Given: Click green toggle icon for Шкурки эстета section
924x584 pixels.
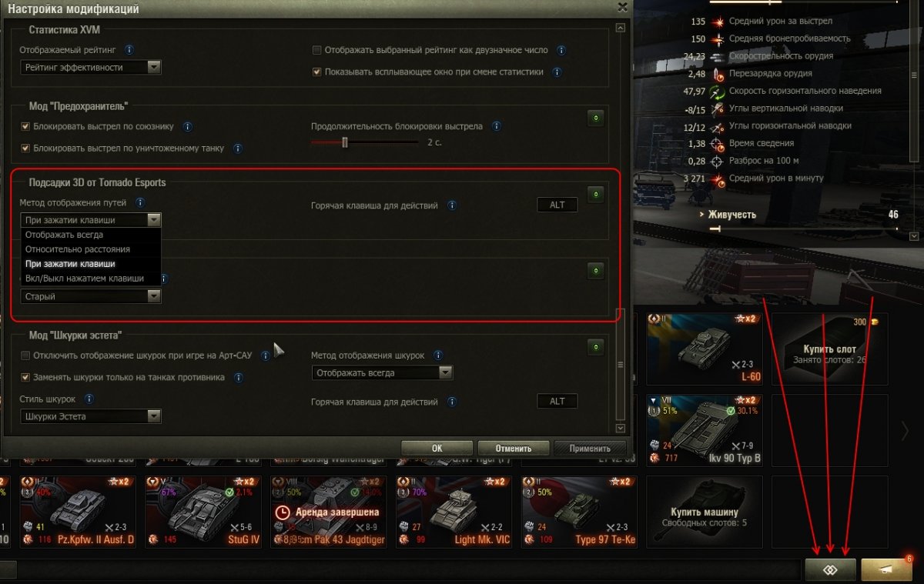Looking at the screenshot, I should (595, 347).
